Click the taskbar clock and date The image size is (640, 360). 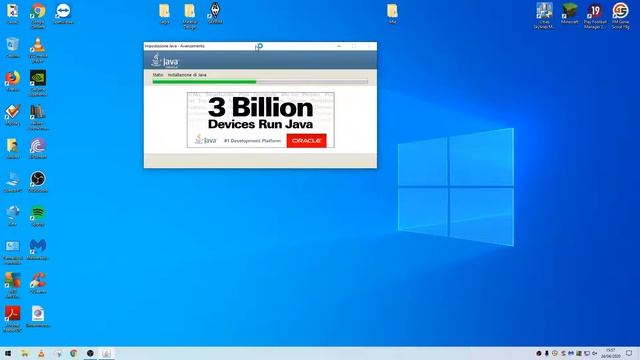pyautogui.click(x=611, y=353)
